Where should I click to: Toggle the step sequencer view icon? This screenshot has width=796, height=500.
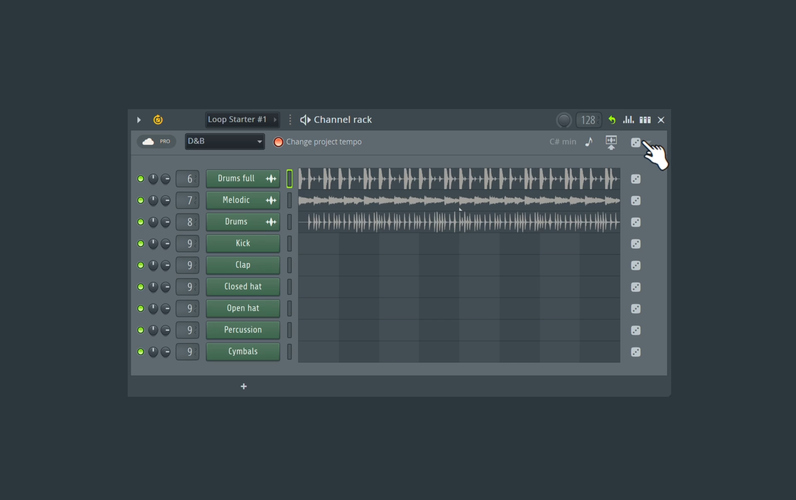[645, 120]
